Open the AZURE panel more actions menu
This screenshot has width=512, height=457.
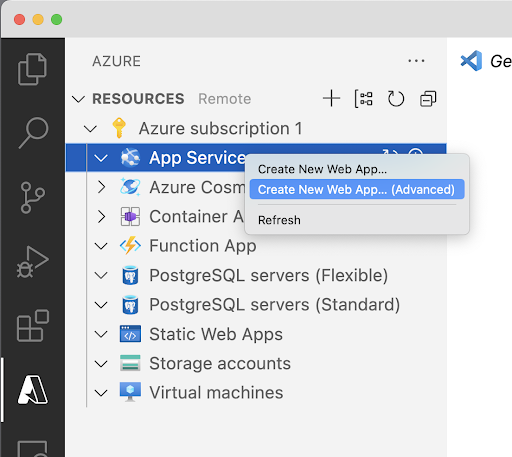416,61
